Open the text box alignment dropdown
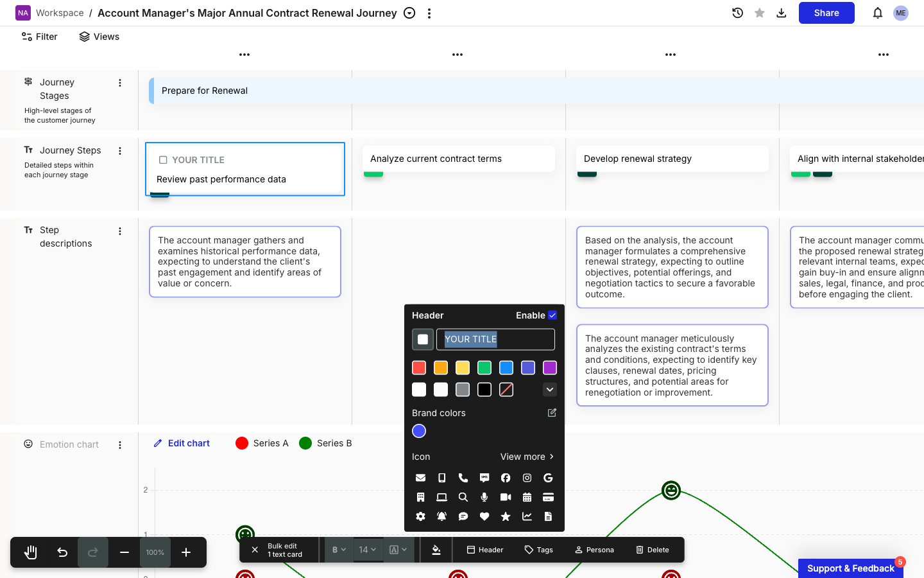 (398, 550)
